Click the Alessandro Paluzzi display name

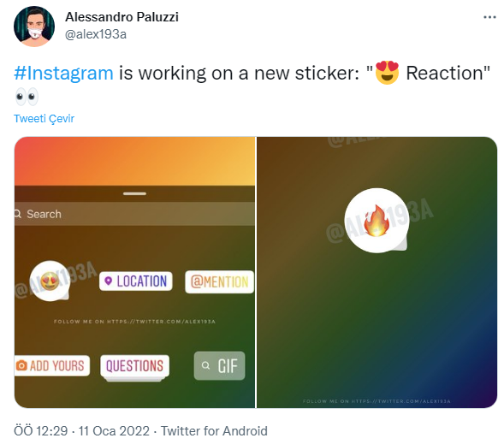[122, 17]
